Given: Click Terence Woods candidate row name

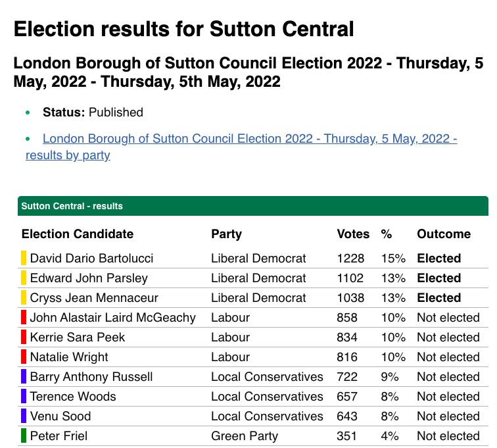Looking at the screenshot, I should click(73, 396).
